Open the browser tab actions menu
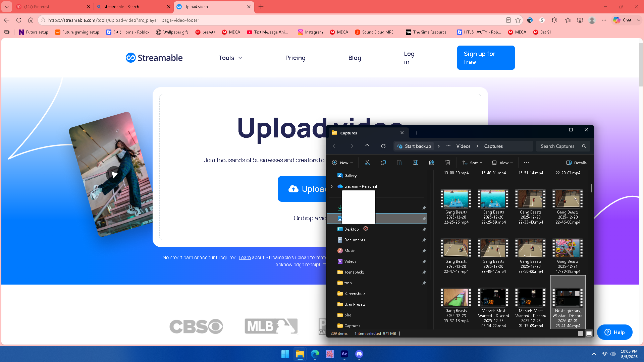 (7, 7)
